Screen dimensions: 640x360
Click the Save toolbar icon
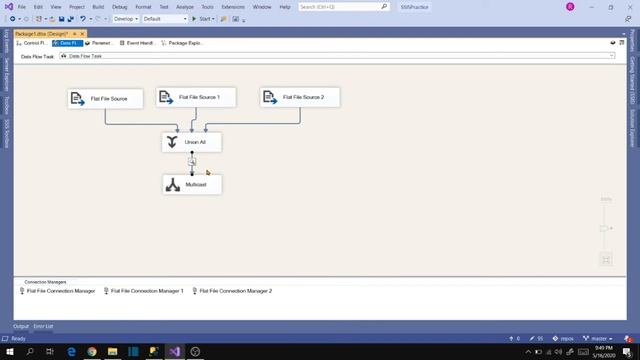(x=62, y=19)
